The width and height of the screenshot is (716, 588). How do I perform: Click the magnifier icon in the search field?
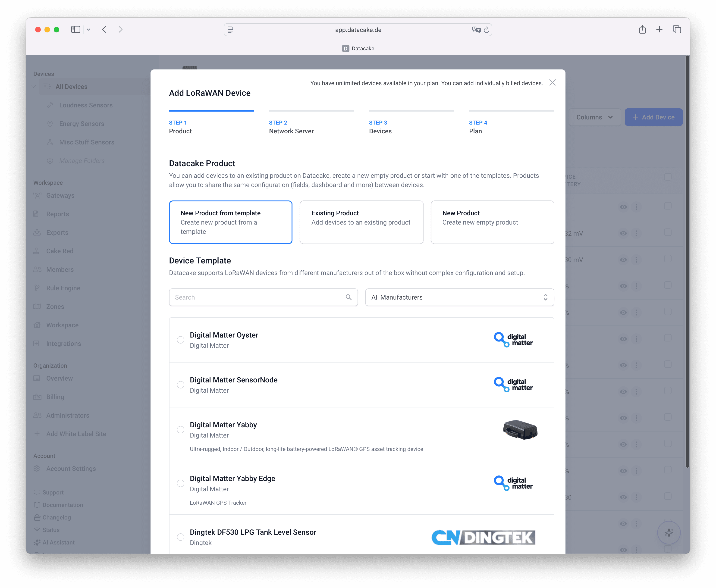pos(348,297)
